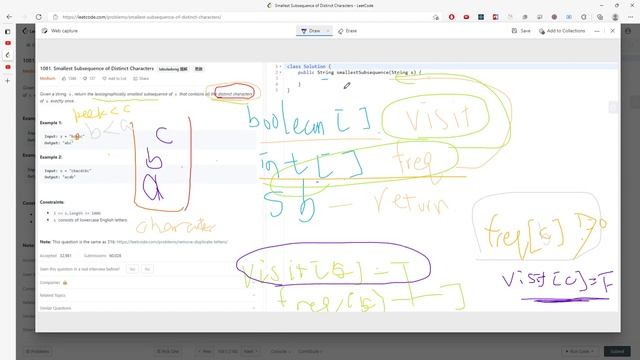This screenshot has height=360, width=640.
Task: Expand the Related Topics section
Action: pos(147,295)
